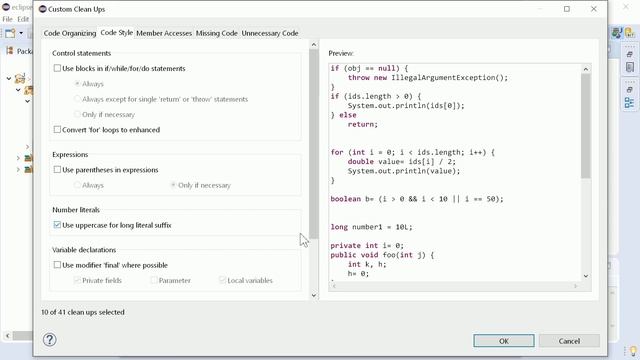Open the Eclipse File menu
Viewport: 640px width, 360px height.
pyautogui.click(x=7, y=19)
